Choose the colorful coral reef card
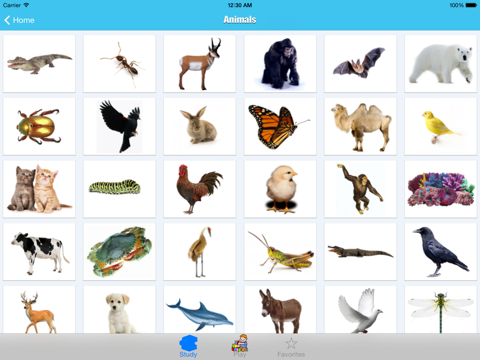Screen dimensions: 480x360 point(441,189)
